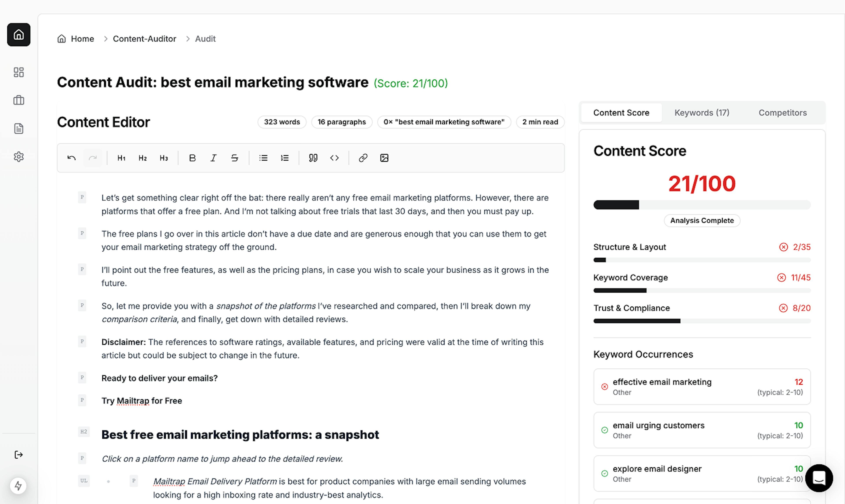
Task: Insert a code block
Action: 334,158
